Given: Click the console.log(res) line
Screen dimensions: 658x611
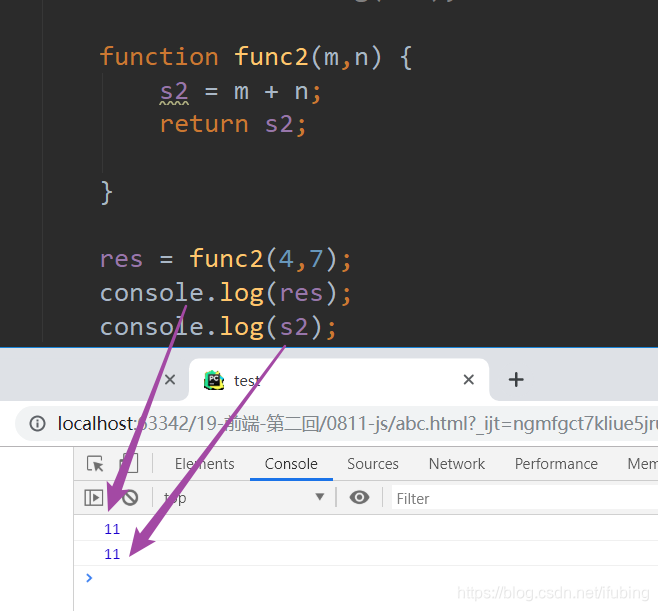Looking at the screenshot, I should (x=225, y=293).
